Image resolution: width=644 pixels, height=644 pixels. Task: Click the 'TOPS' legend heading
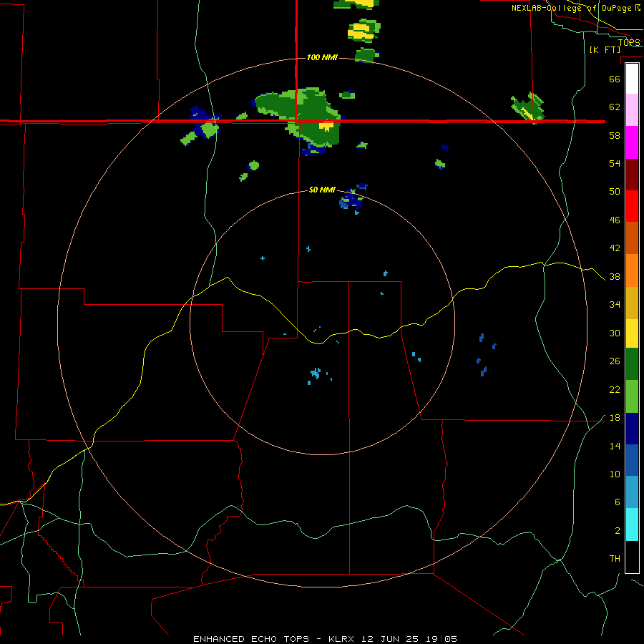[x=629, y=42]
